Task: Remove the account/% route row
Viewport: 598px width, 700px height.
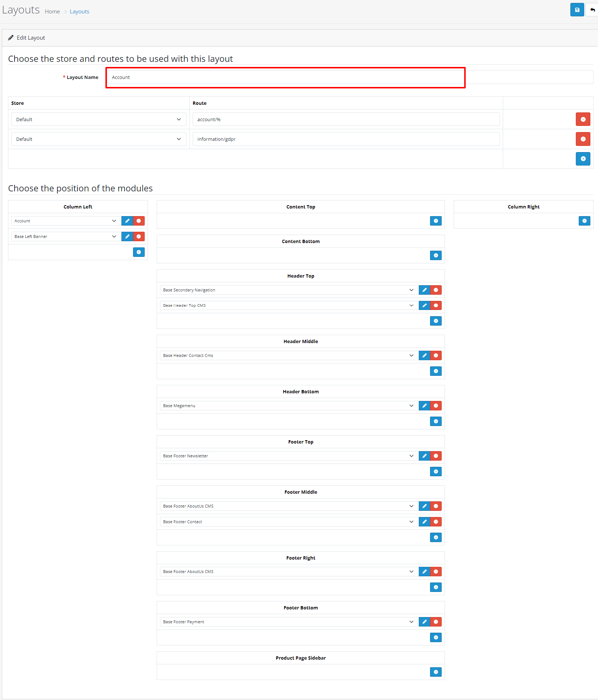Action: tap(583, 119)
